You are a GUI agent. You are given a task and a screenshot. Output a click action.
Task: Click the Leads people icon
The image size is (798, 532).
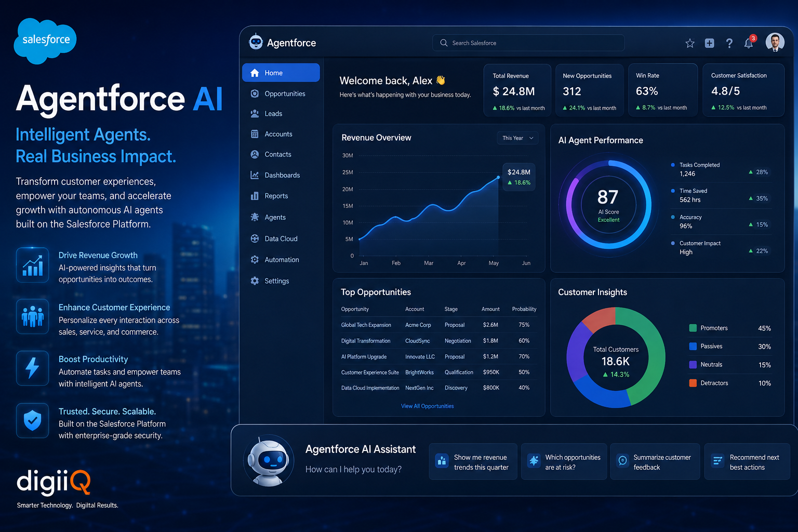(x=255, y=113)
